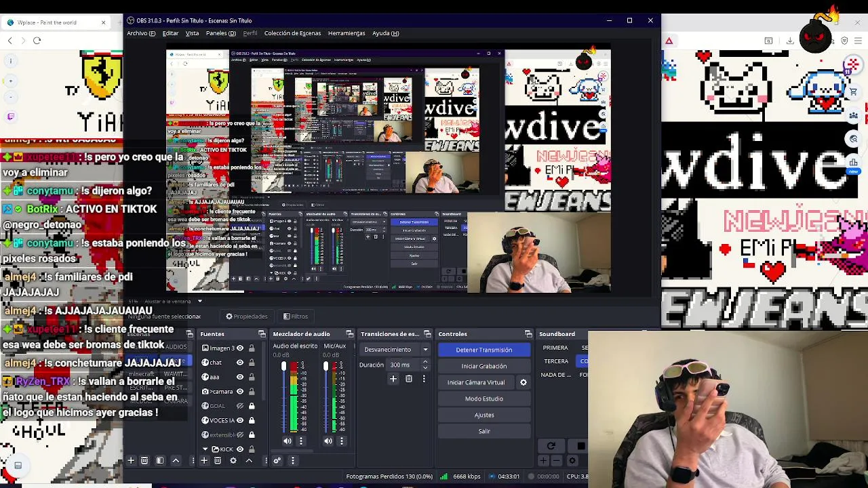This screenshot has width=868, height=488.
Task: Move scene up with the arrow icon
Action: coord(176,461)
